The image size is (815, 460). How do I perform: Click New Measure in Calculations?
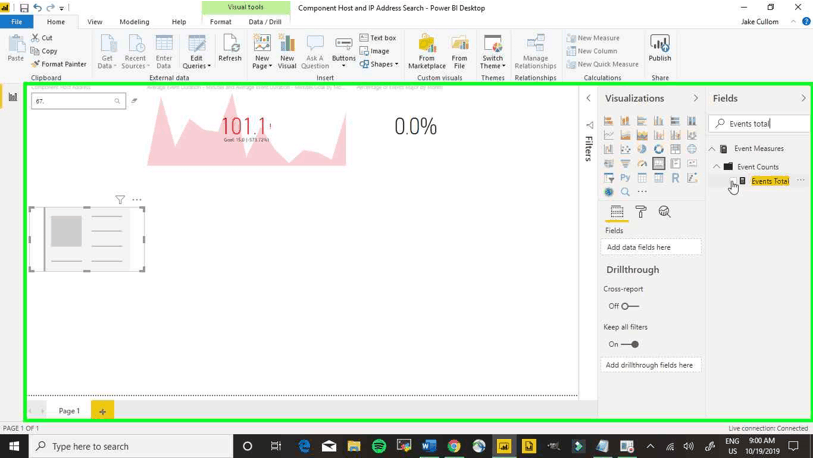point(593,38)
